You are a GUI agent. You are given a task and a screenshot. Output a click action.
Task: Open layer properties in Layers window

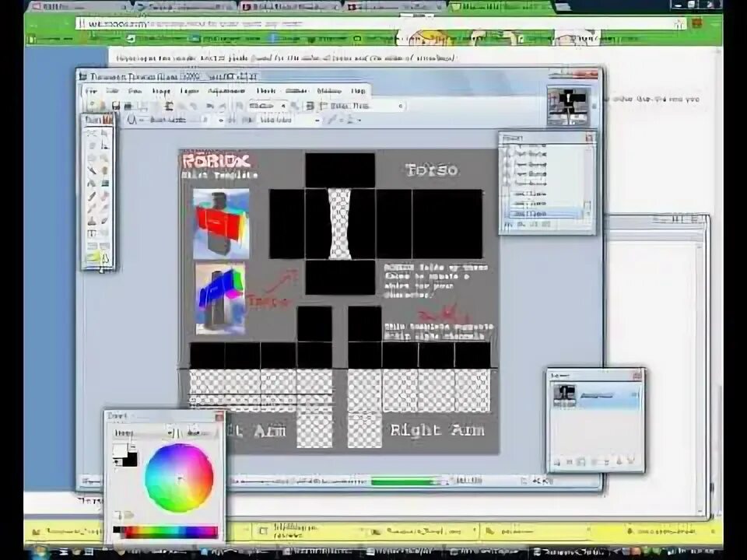631,461
